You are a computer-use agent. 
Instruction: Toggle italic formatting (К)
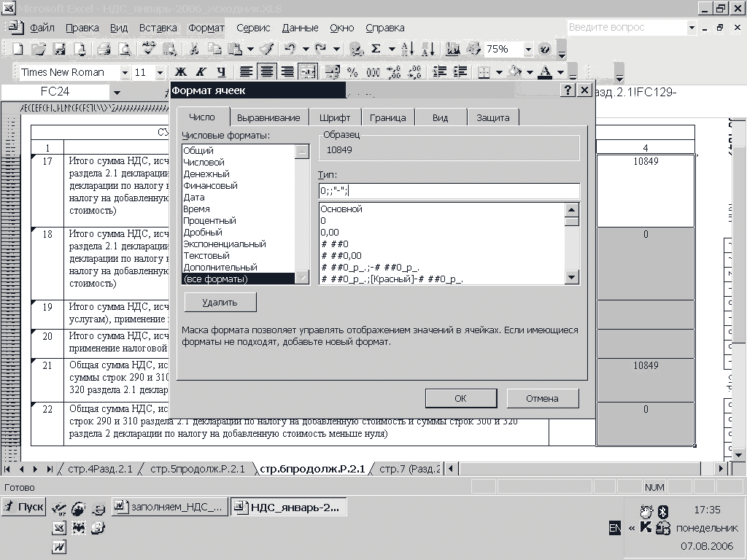pos(201,72)
